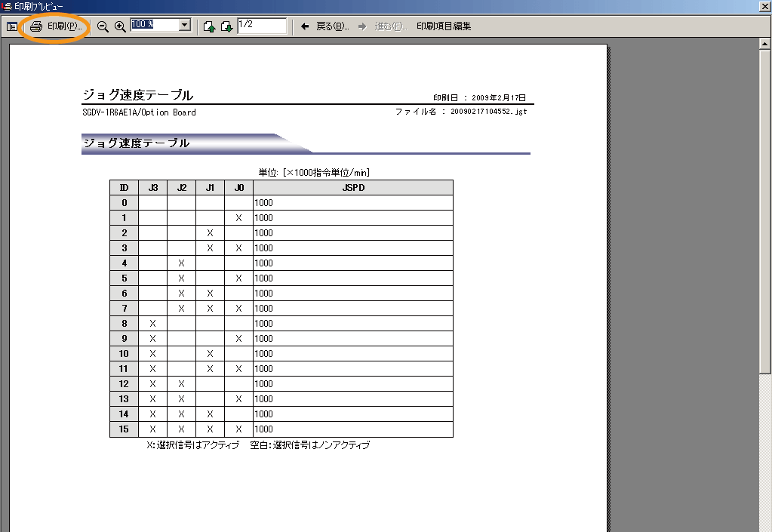Select the zoom out magnifier icon
Viewport: 772px width, 532px height.
pyautogui.click(x=102, y=25)
